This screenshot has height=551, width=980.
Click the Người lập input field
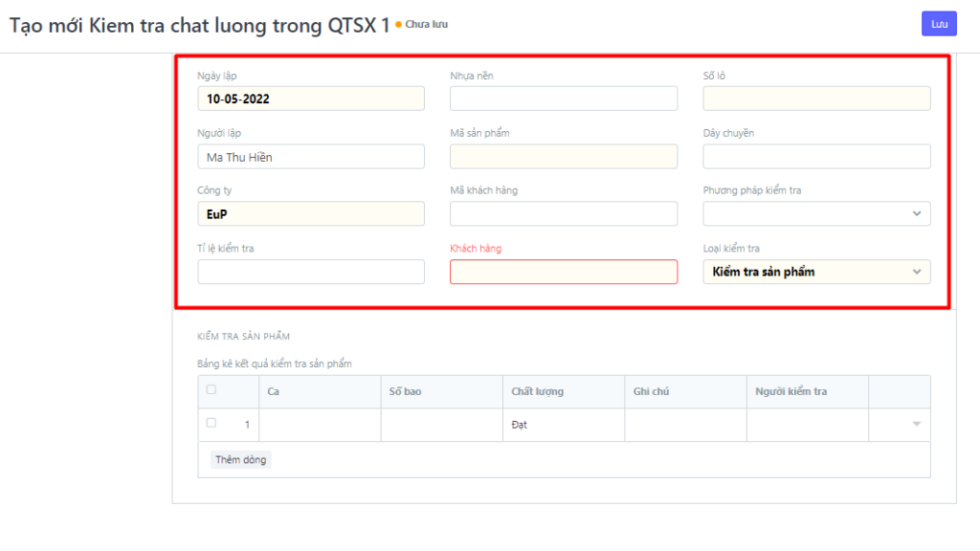click(311, 157)
